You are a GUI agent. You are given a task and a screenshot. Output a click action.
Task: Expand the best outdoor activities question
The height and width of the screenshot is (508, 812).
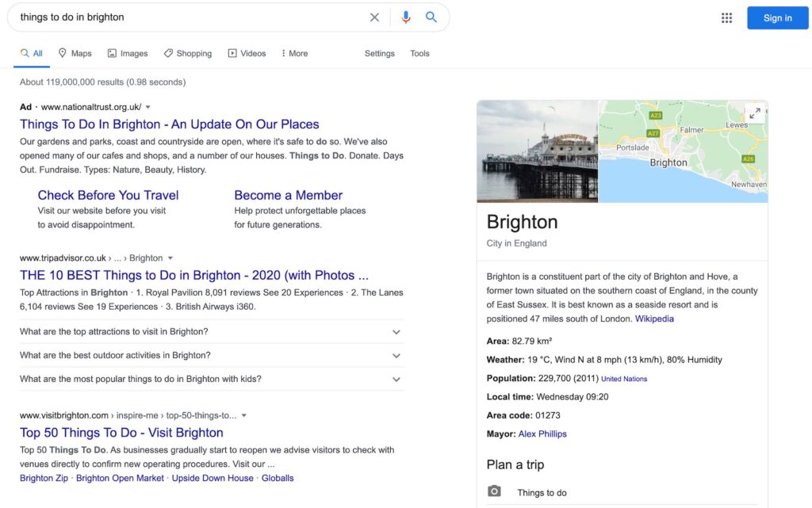coord(396,355)
